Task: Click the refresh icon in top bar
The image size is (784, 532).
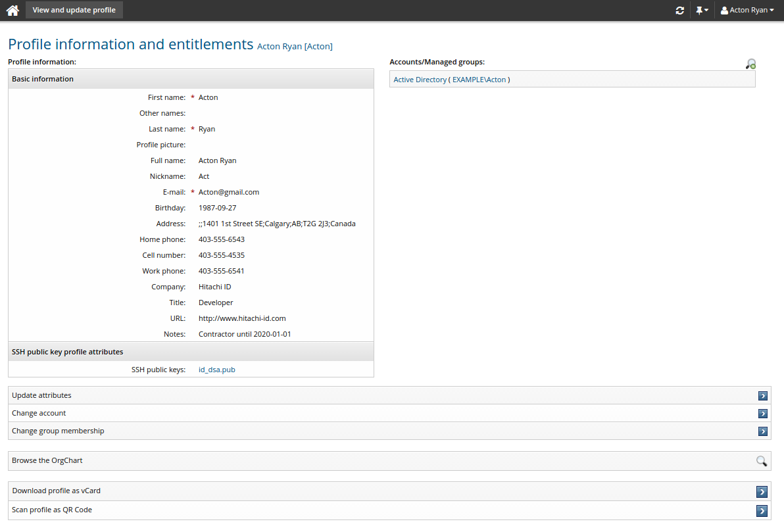Action: coord(679,11)
